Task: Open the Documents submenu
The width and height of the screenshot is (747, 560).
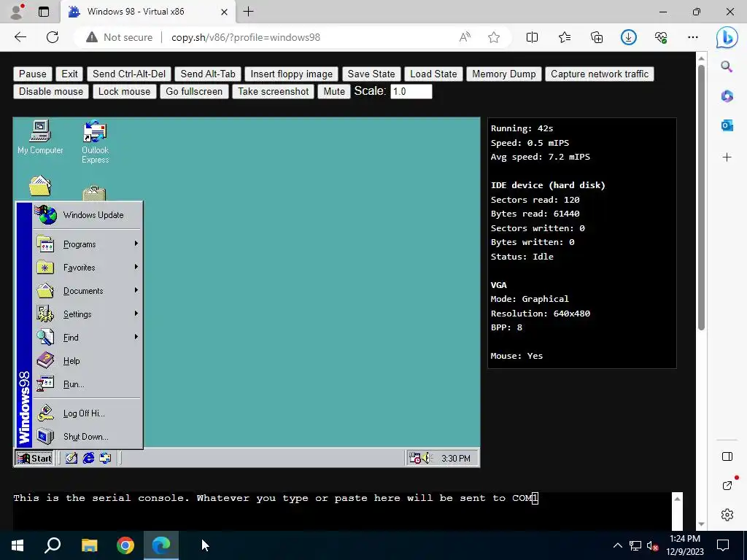Action: (88, 291)
